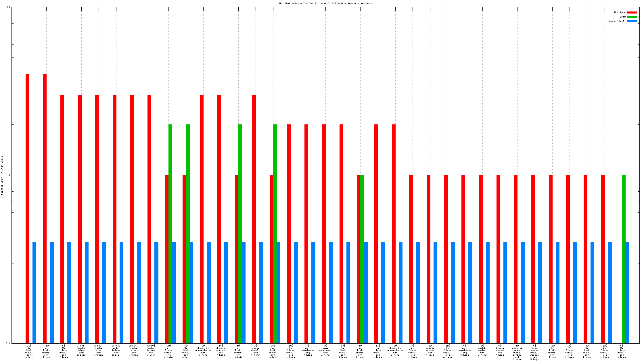The width and height of the screenshot is (644, 362).
Task: Click the y-axis tick label 10
Action: pos(9,7)
